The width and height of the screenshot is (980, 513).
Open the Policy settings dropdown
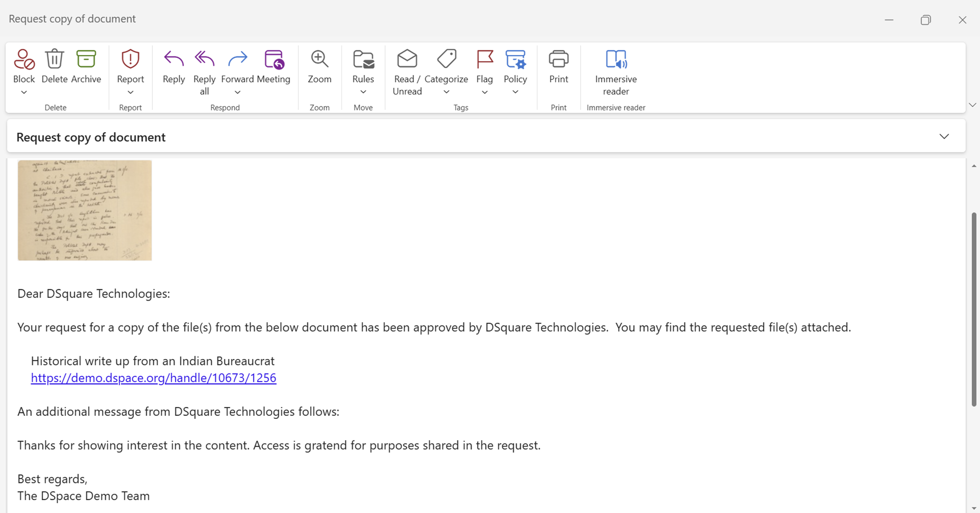(515, 93)
